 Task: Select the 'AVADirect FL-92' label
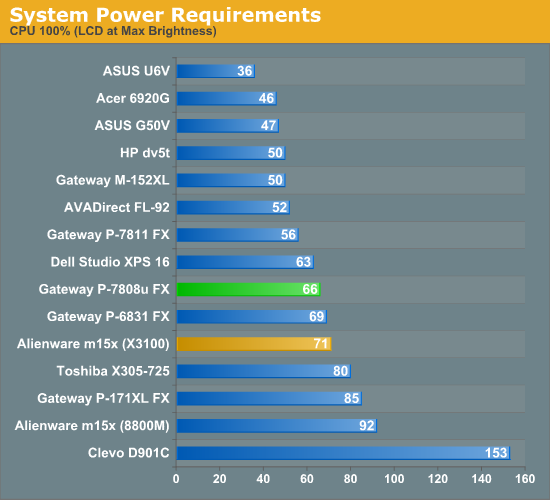click(117, 207)
